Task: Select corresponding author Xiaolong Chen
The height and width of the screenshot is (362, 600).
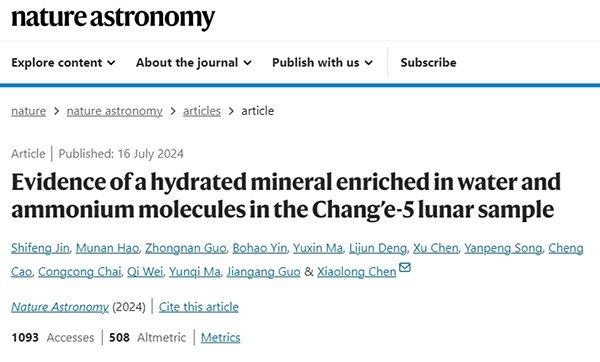Action: click(x=356, y=272)
